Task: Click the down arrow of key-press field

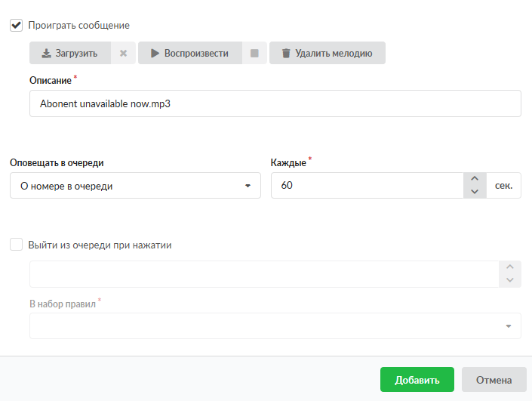Action: [x=510, y=281]
